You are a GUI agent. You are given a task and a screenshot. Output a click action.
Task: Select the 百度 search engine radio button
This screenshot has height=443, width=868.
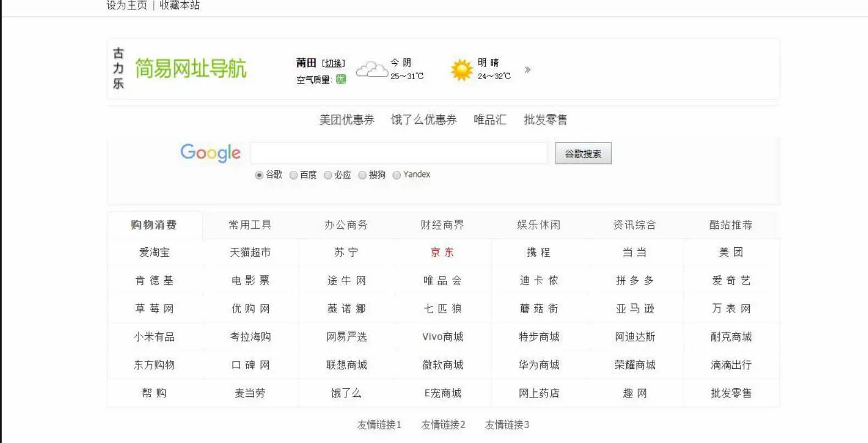[x=294, y=175]
